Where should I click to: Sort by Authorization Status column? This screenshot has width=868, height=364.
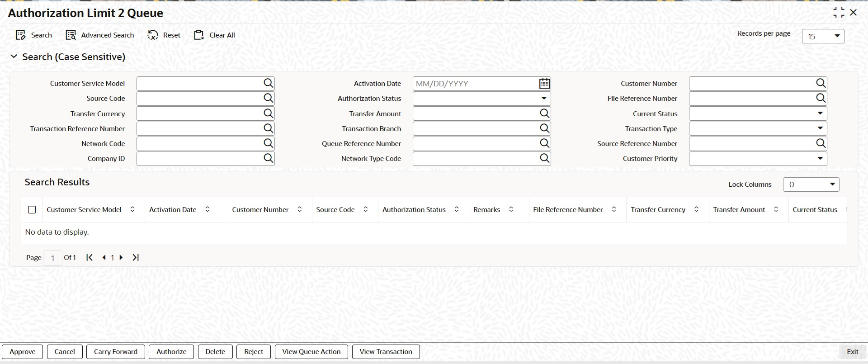[457, 209]
